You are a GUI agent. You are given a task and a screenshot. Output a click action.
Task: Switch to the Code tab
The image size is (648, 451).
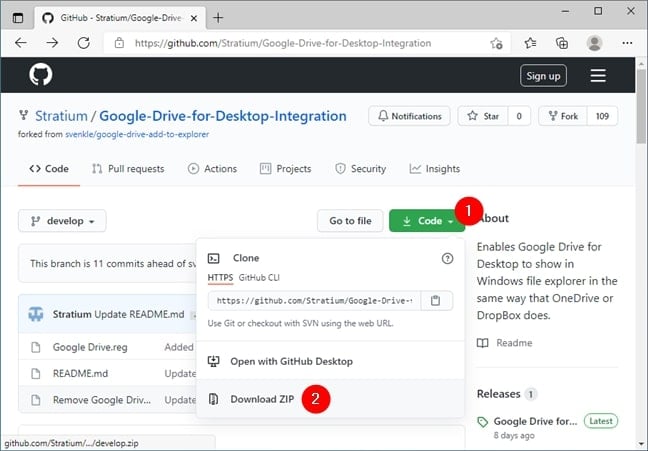tap(49, 169)
